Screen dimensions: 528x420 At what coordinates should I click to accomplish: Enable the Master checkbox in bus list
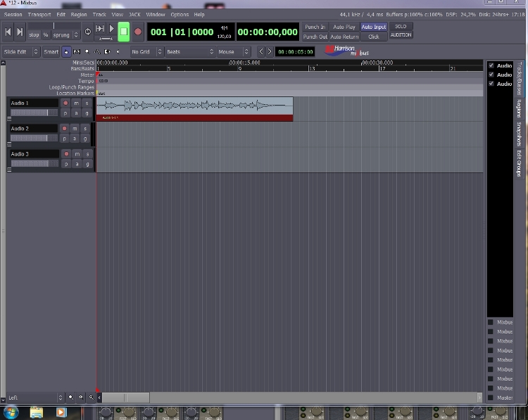[491, 397]
